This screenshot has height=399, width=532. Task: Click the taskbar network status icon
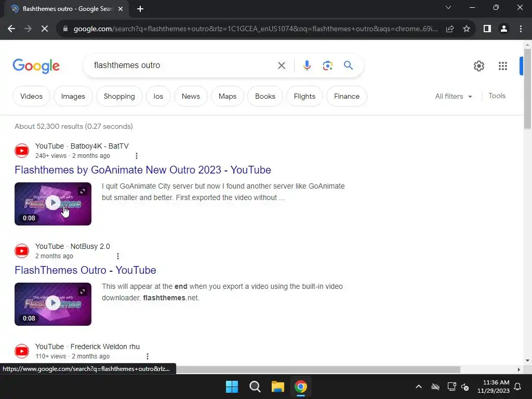[451, 387]
